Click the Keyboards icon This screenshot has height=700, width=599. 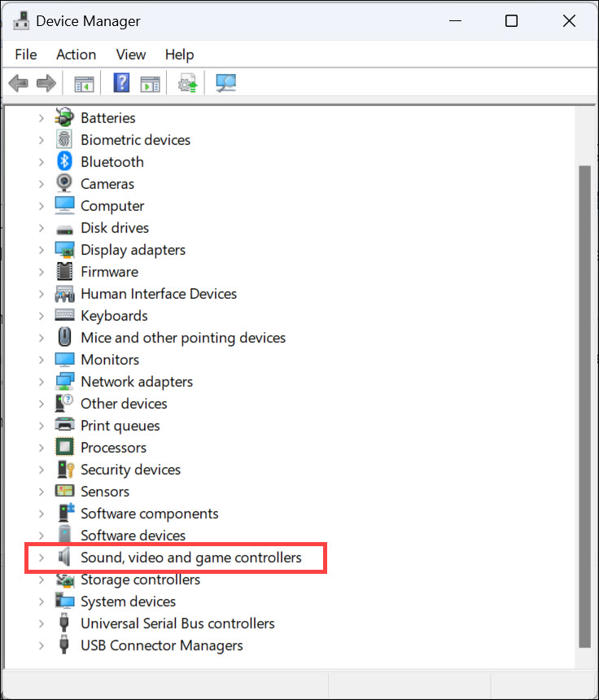tap(65, 315)
